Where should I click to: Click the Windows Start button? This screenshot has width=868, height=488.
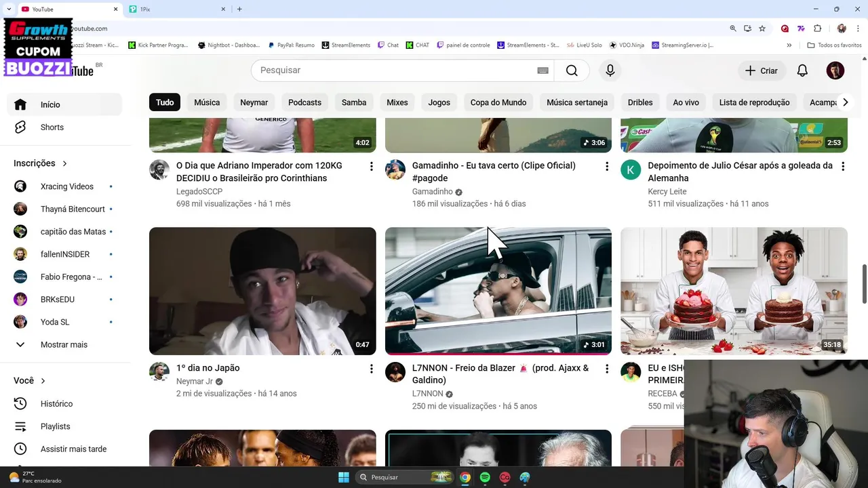click(x=344, y=477)
